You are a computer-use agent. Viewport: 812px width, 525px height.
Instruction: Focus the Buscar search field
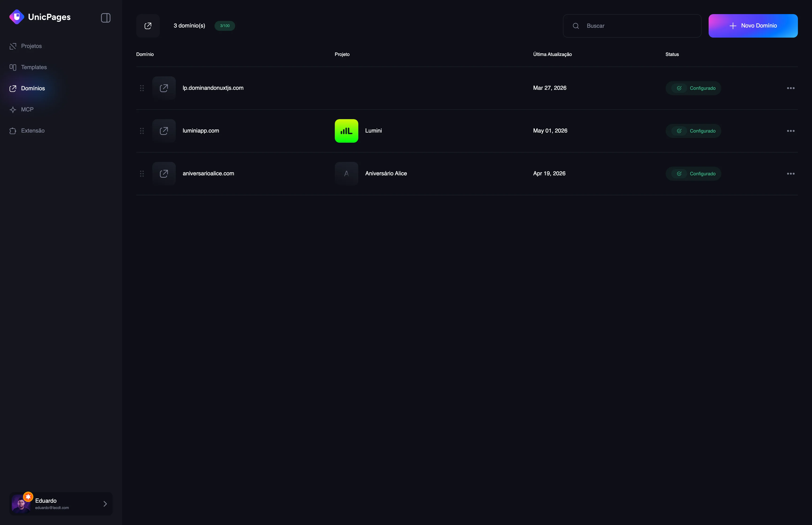pyautogui.click(x=632, y=26)
